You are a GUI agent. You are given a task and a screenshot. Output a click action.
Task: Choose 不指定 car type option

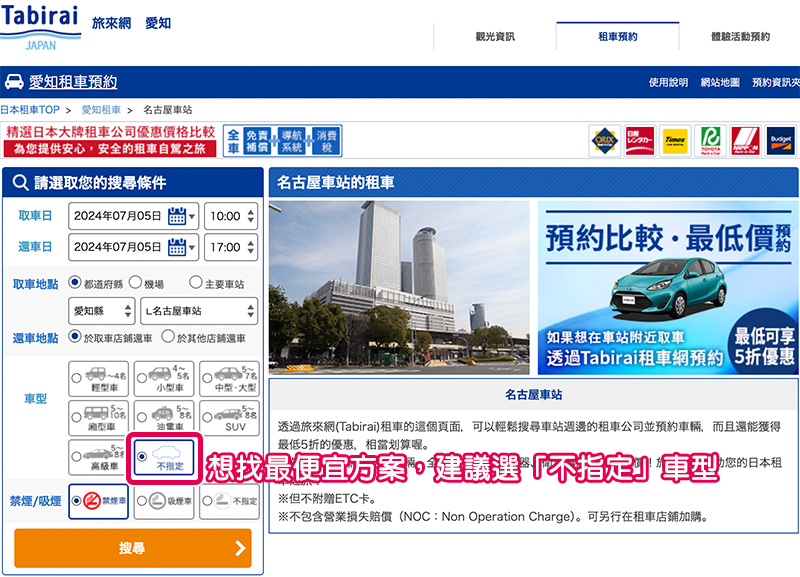click(x=164, y=457)
